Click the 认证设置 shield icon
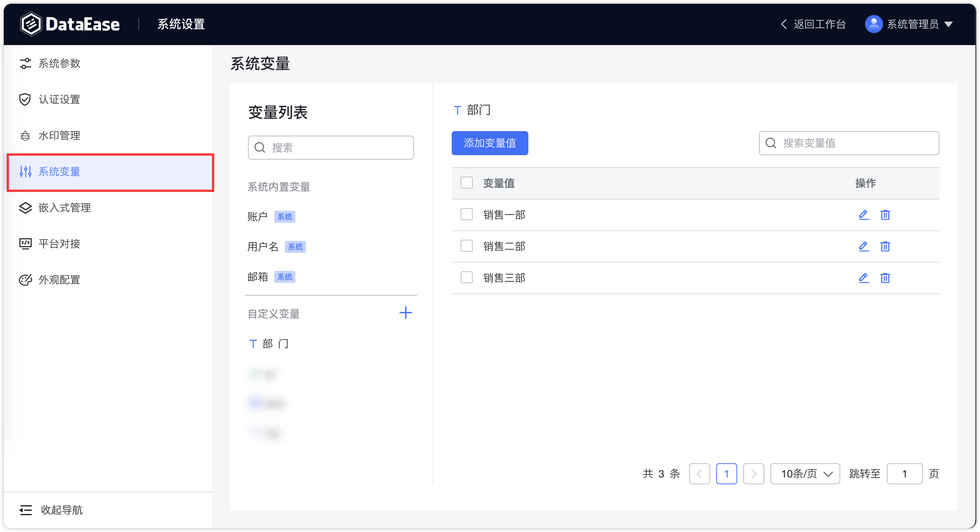This screenshot has width=980, height=532. point(25,100)
